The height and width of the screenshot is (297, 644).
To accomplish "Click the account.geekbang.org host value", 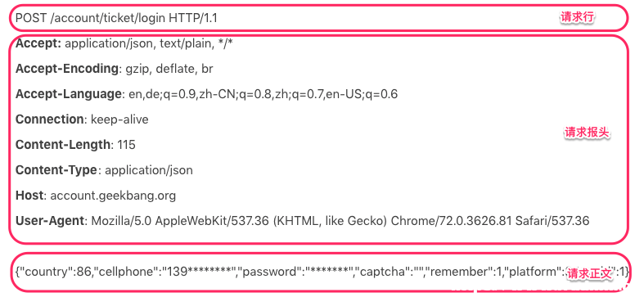I will tap(113, 196).
